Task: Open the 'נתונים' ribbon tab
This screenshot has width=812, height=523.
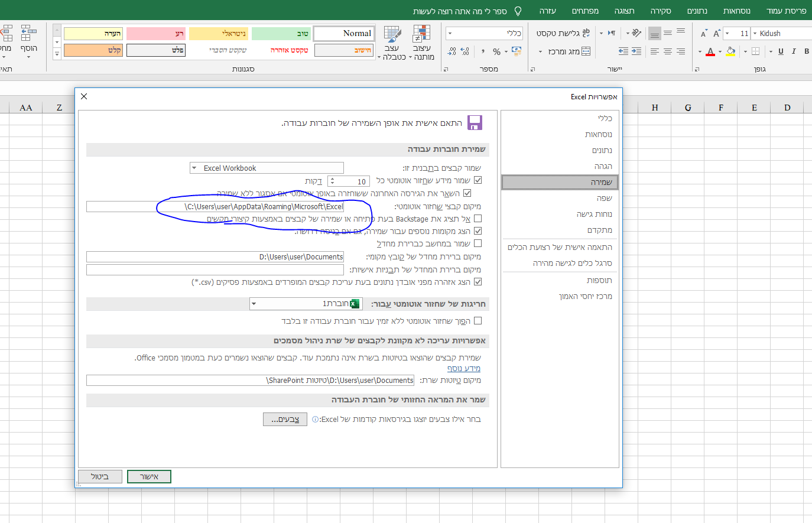Action: click(x=697, y=11)
